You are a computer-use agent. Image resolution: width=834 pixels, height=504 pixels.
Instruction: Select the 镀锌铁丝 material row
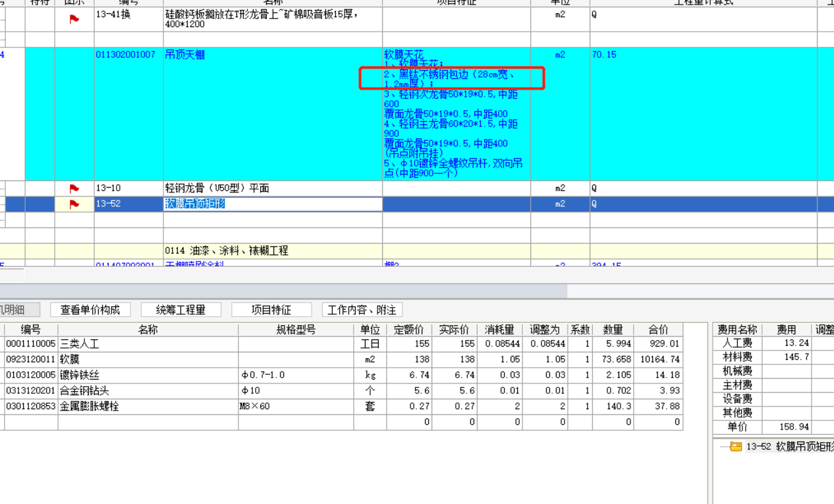pyautogui.click(x=80, y=376)
